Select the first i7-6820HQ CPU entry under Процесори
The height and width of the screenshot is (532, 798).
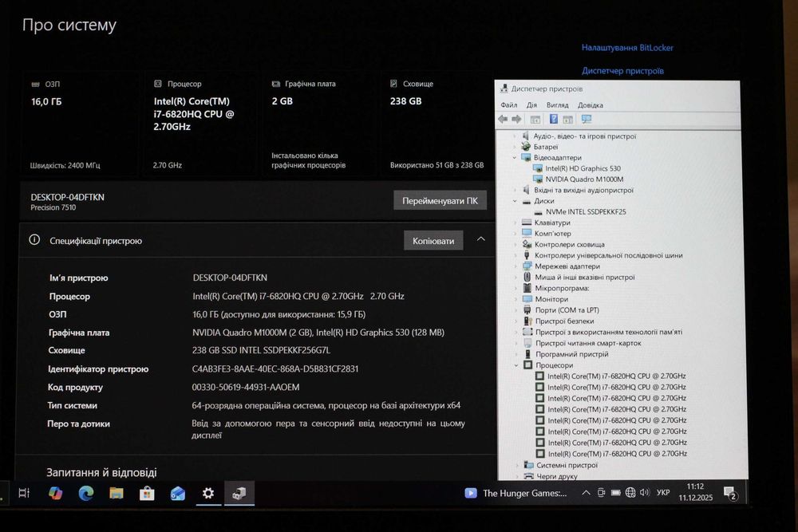[x=616, y=376]
